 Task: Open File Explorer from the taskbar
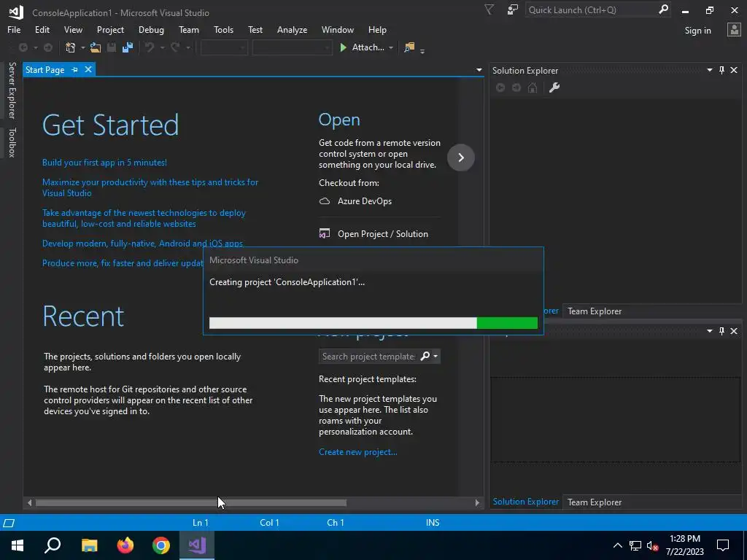coord(89,545)
